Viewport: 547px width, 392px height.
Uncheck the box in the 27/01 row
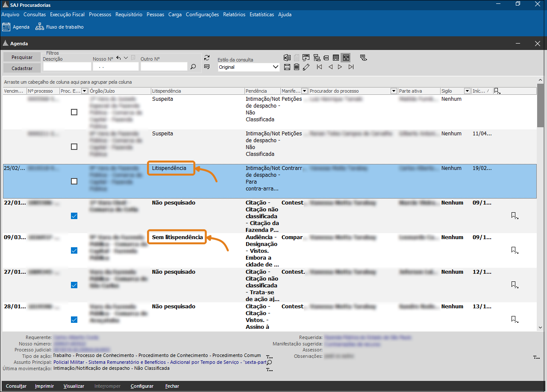tap(74, 285)
